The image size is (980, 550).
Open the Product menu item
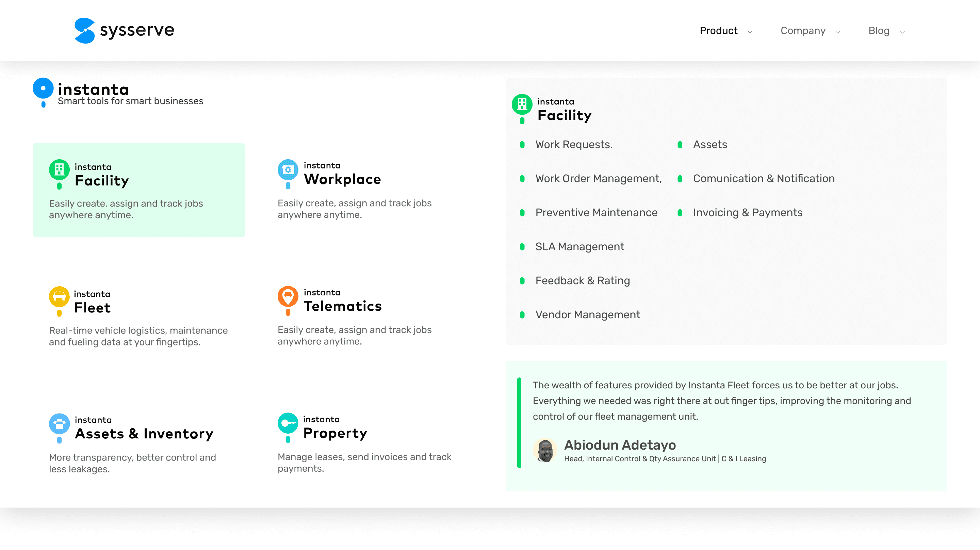[x=718, y=30]
